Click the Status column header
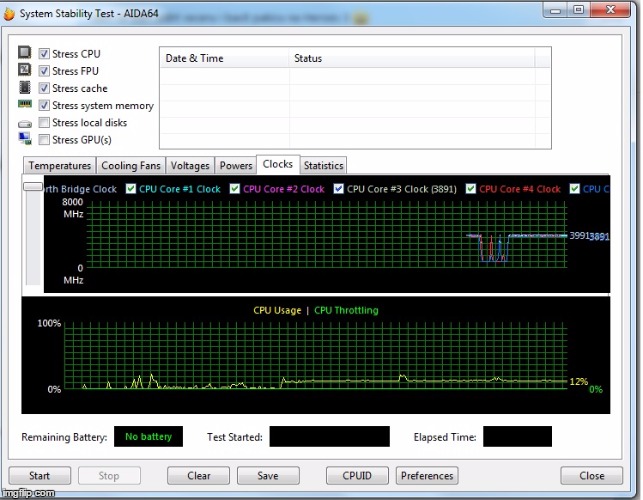 point(412,58)
